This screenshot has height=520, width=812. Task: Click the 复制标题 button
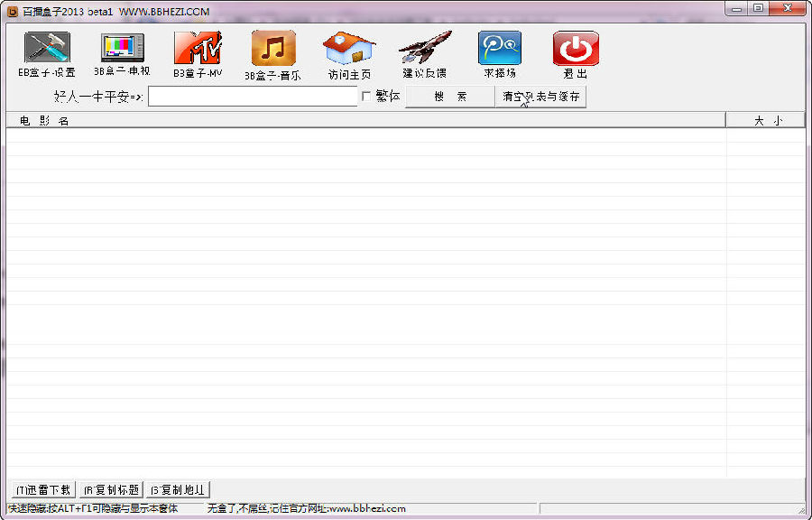point(111,490)
